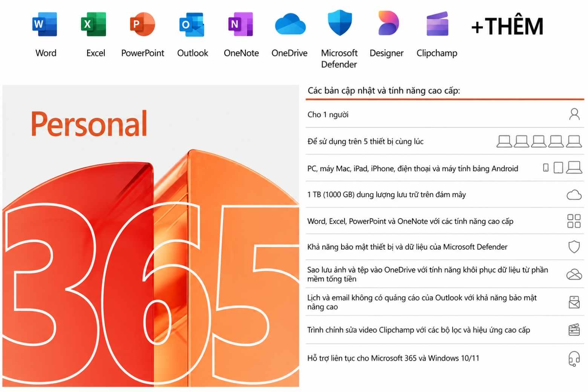Click the first laptop icon in 5 thiết bị row
588x392 pixels.
[504, 141]
